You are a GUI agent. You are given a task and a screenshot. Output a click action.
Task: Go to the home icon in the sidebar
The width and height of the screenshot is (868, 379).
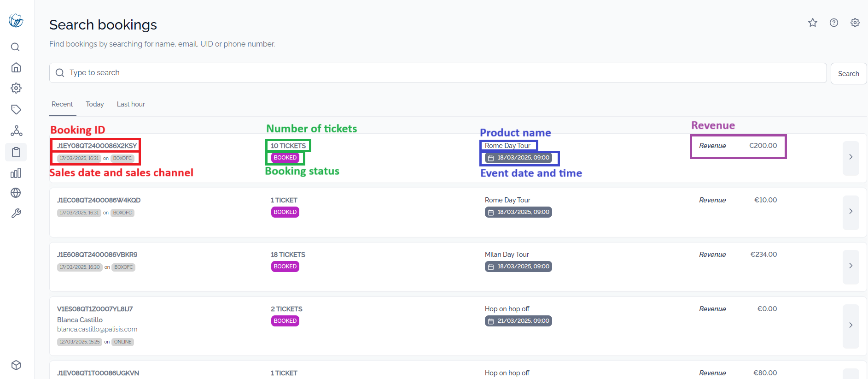point(16,67)
